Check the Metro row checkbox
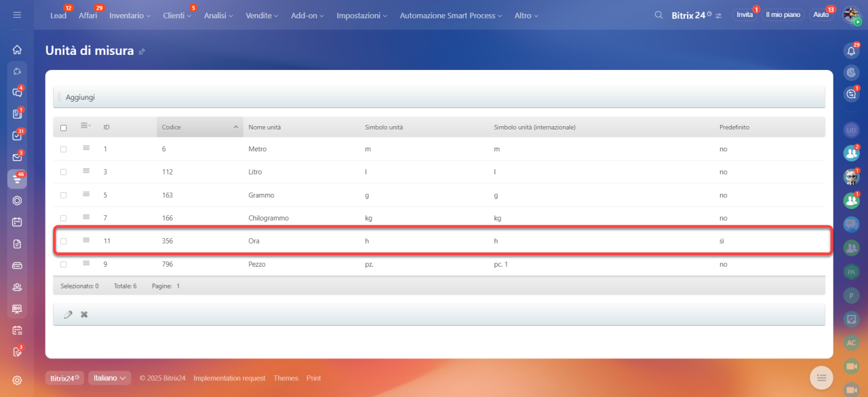The width and height of the screenshot is (868, 397). (64, 149)
